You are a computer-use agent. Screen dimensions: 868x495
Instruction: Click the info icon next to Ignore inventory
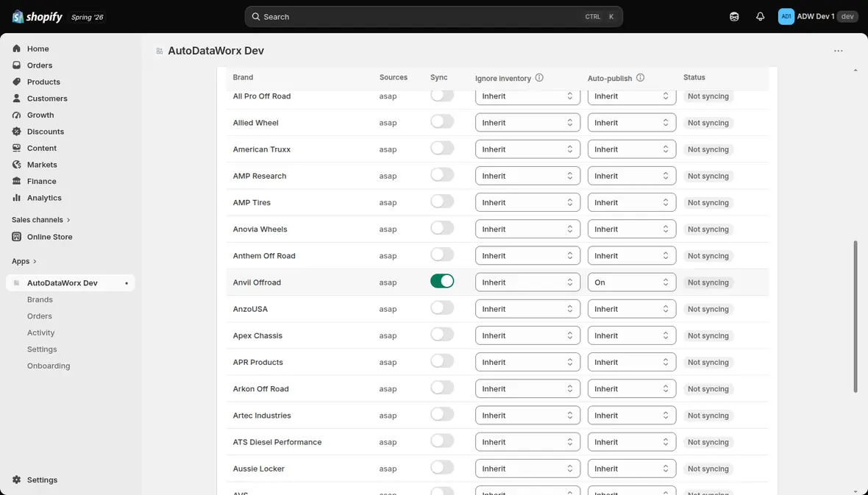pyautogui.click(x=539, y=78)
